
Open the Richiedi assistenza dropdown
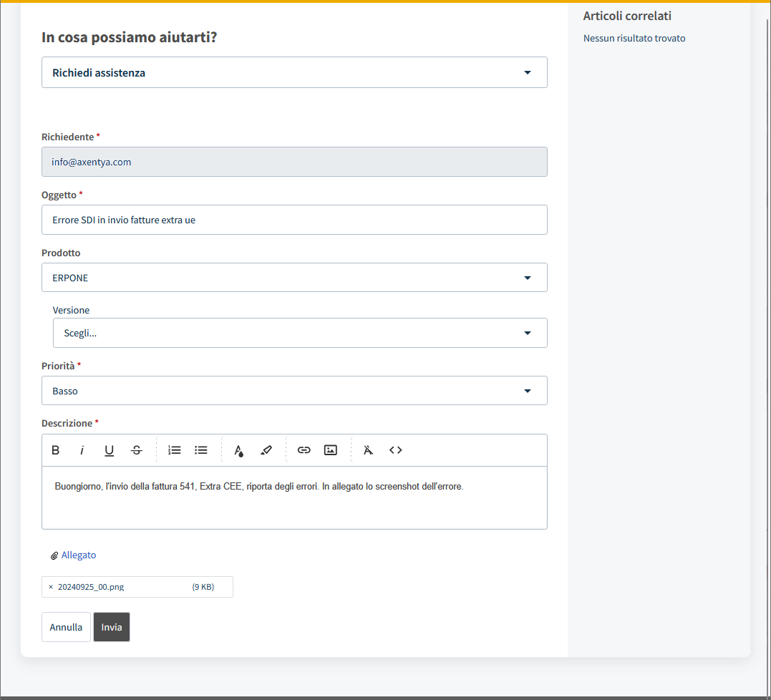pos(294,72)
